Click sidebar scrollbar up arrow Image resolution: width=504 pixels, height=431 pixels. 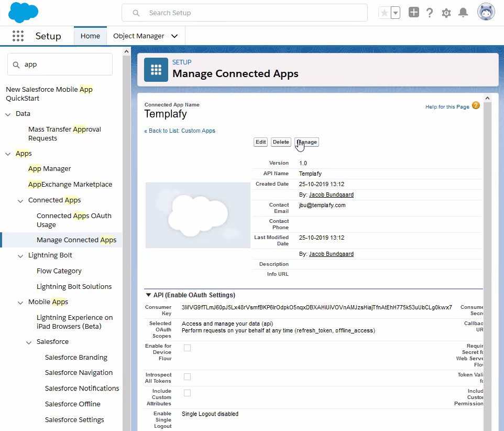pos(127,51)
